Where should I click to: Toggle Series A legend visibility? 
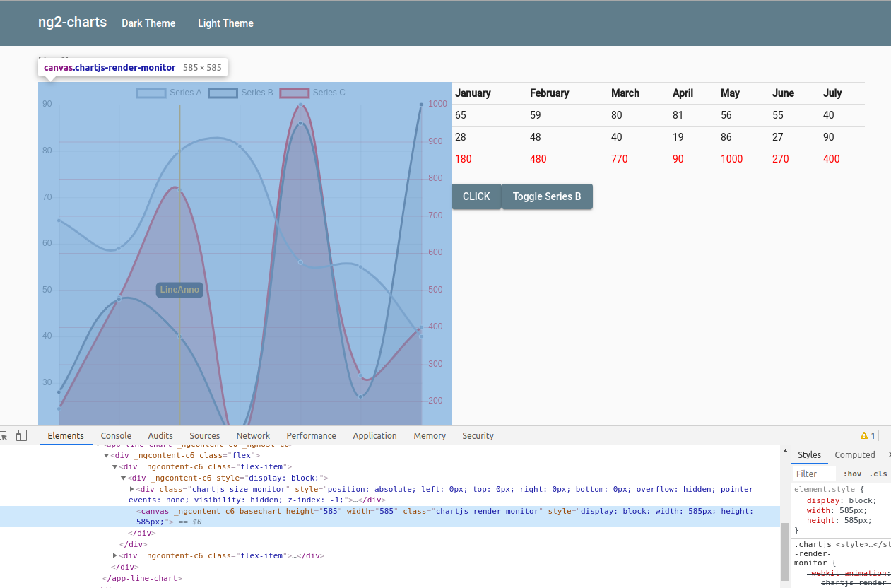(169, 93)
